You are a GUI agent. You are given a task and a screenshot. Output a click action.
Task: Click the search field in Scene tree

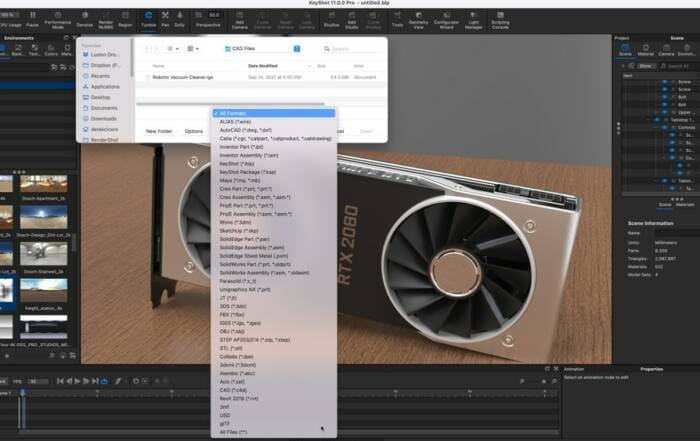[x=679, y=66]
